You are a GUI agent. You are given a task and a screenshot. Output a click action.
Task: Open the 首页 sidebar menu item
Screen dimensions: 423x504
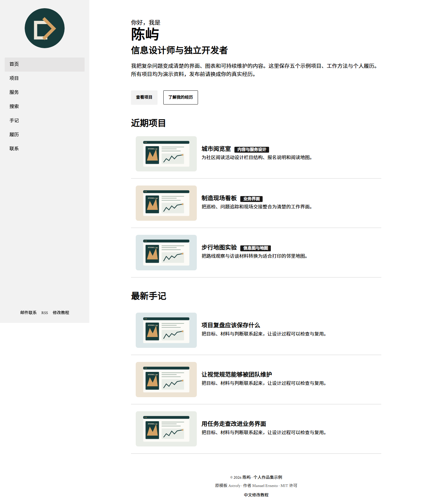click(x=45, y=65)
